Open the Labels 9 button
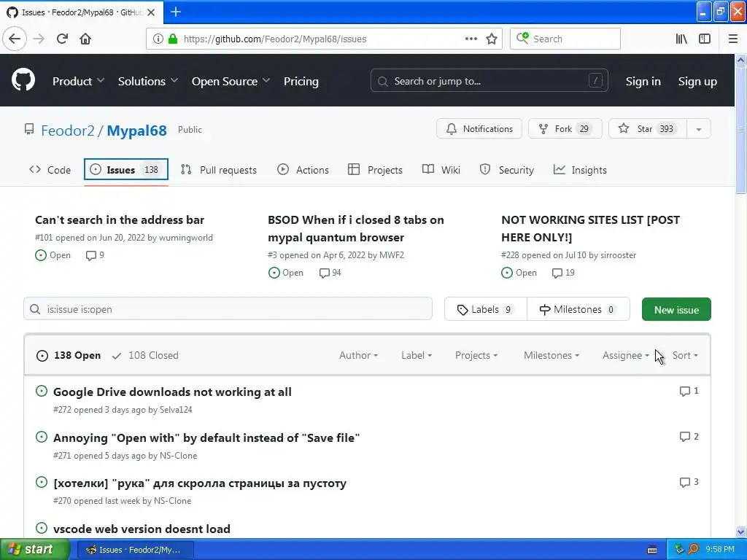 click(485, 309)
